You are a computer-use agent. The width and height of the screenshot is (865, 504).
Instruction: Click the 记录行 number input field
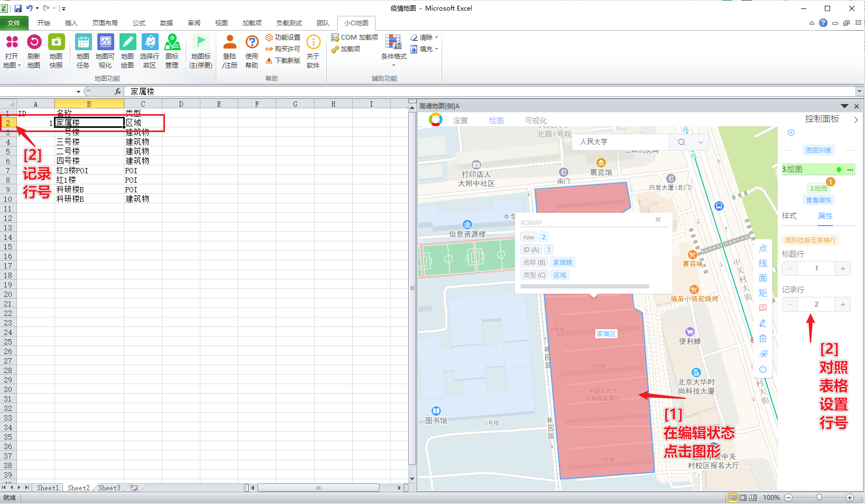(x=816, y=304)
